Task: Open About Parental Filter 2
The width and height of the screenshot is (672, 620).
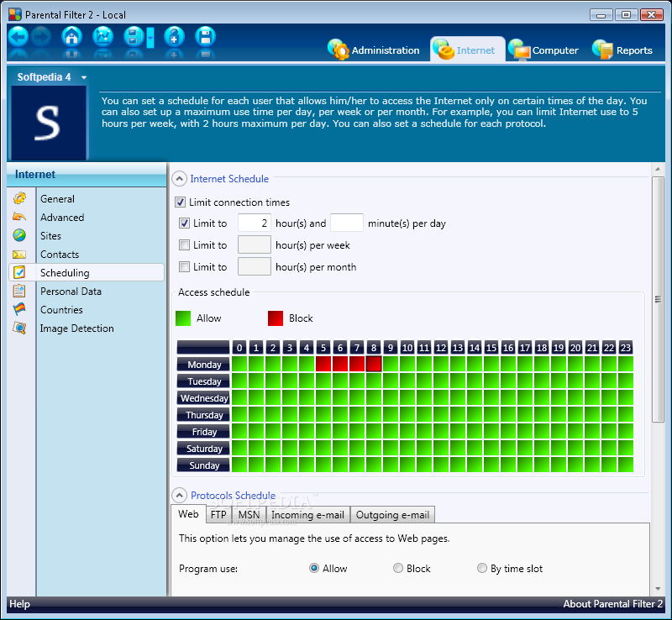Action: pos(613,604)
